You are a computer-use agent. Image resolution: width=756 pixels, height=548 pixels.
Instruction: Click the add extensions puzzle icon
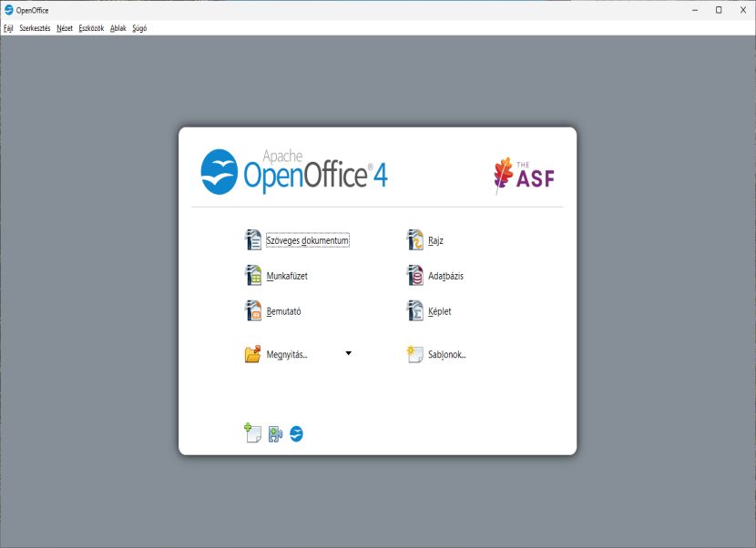pos(275,434)
